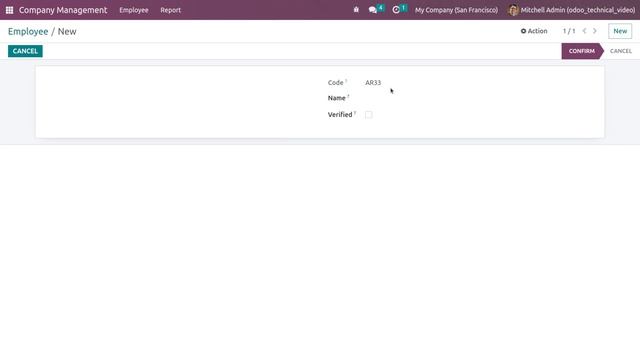Click the debug bug icon

click(356, 10)
